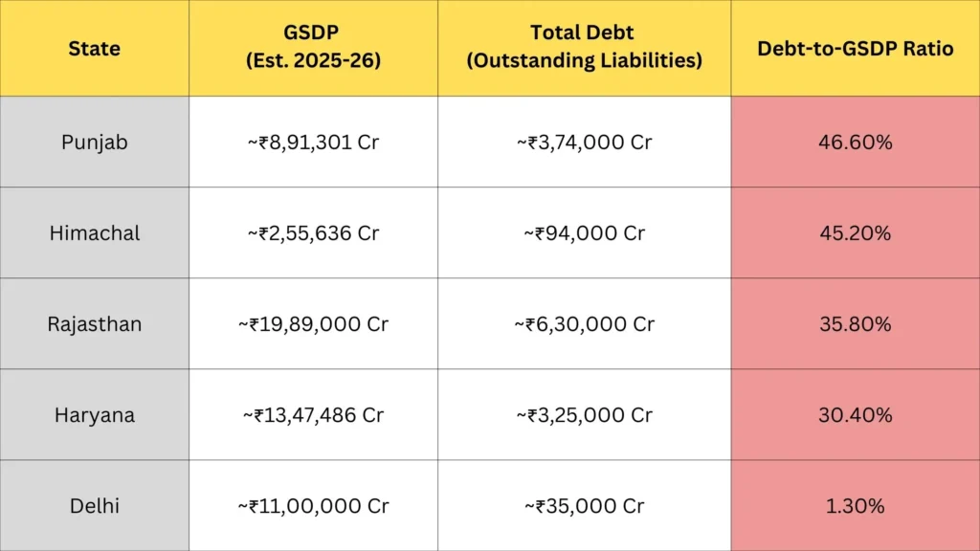Click Himachal's GSDP value ~₹2,55,636 Cr

[x=313, y=233]
